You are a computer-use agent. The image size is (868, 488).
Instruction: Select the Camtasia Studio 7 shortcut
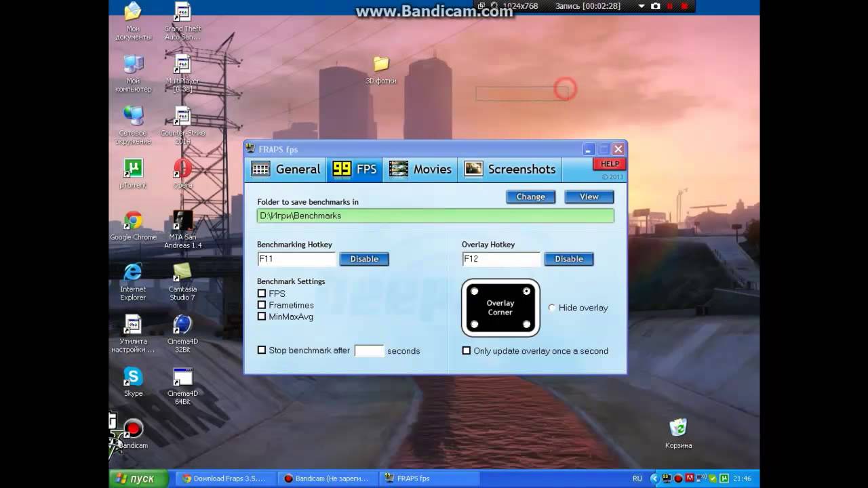(x=182, y=281)
